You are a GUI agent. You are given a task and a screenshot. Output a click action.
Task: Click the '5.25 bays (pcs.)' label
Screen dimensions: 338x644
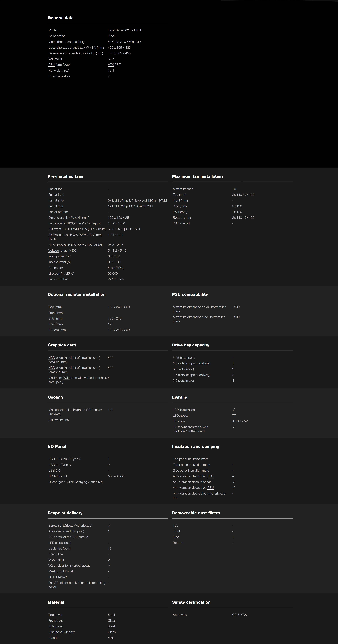[184, 358]
